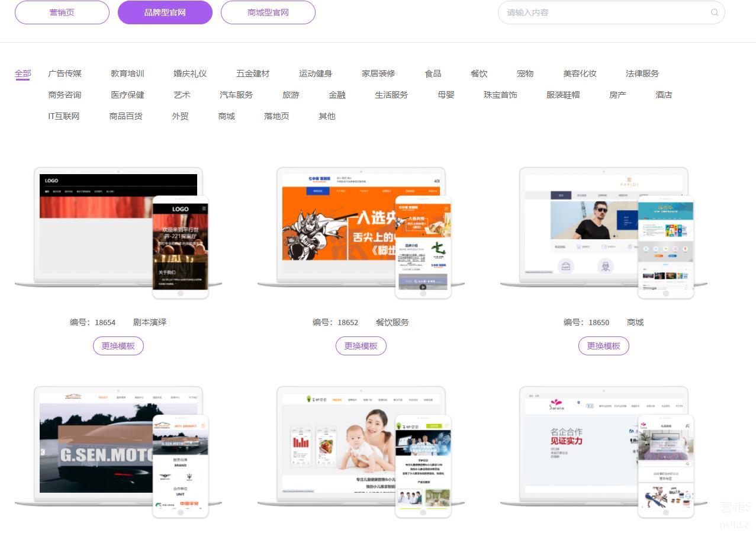The width and height of the screenshot is (756, 536).
Task: Filter templates by 餐饮 category
Action: [x=479, y=73]
